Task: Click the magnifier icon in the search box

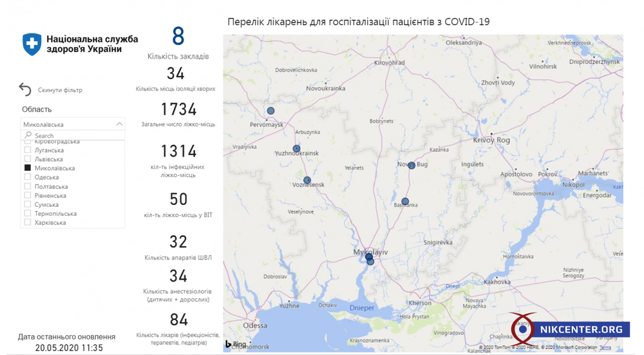Action: point(28,135)
